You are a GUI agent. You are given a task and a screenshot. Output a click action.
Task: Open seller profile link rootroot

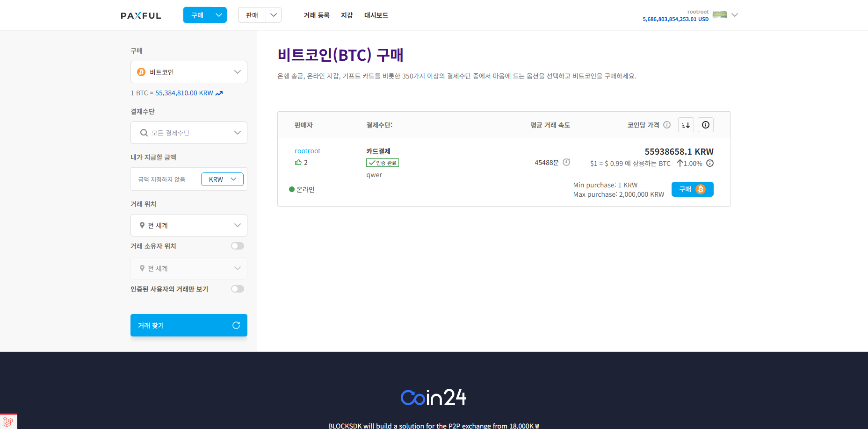pyautogui.click(x=307, y=150)
